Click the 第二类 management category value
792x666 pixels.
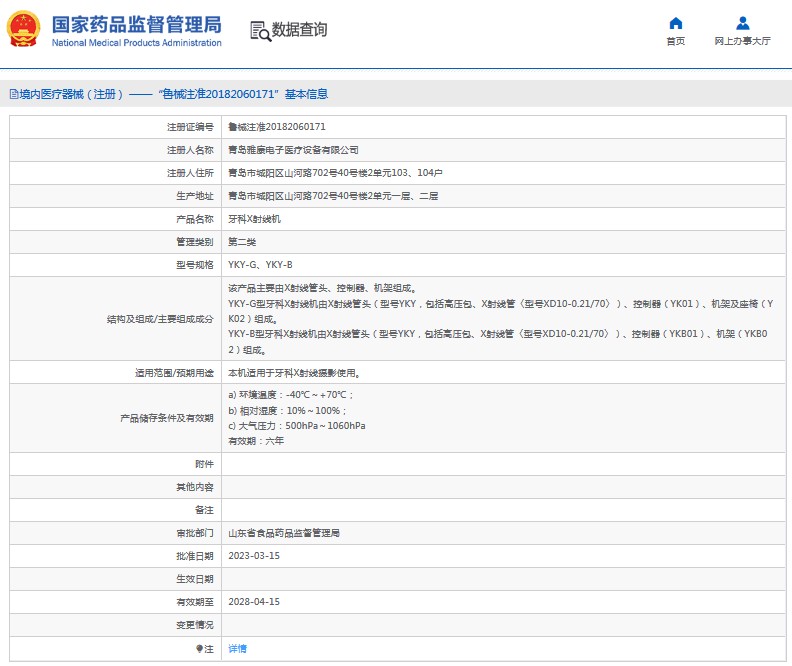click(245, 242)
